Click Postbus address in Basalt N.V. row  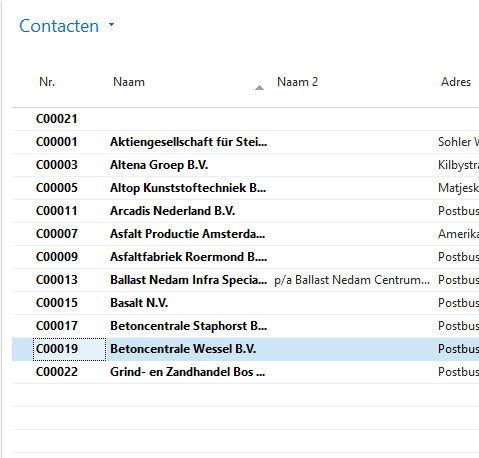[458, 303]
